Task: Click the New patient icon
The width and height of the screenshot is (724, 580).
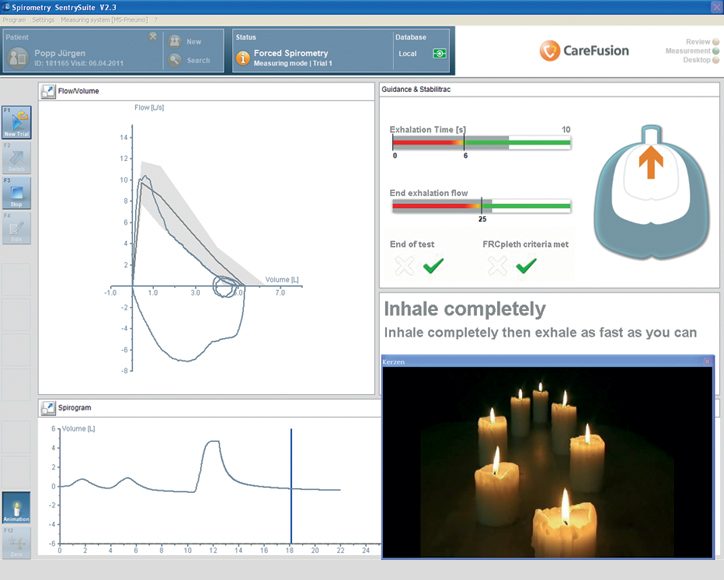Action: 175,41
